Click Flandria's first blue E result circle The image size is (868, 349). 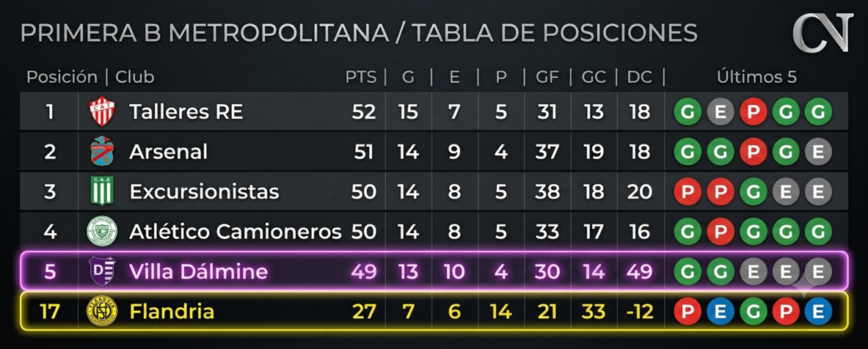tap(721, 312)
